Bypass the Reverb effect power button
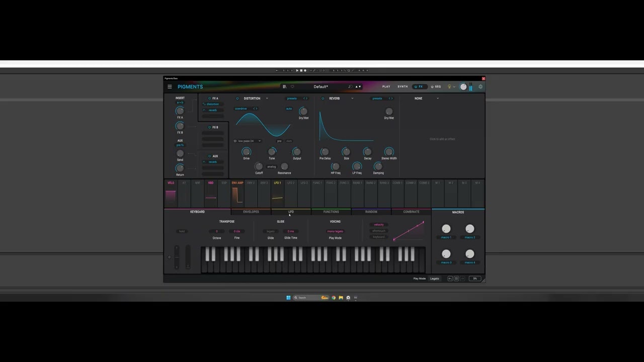This screenshot has height=362, width=644. [323, 99]
